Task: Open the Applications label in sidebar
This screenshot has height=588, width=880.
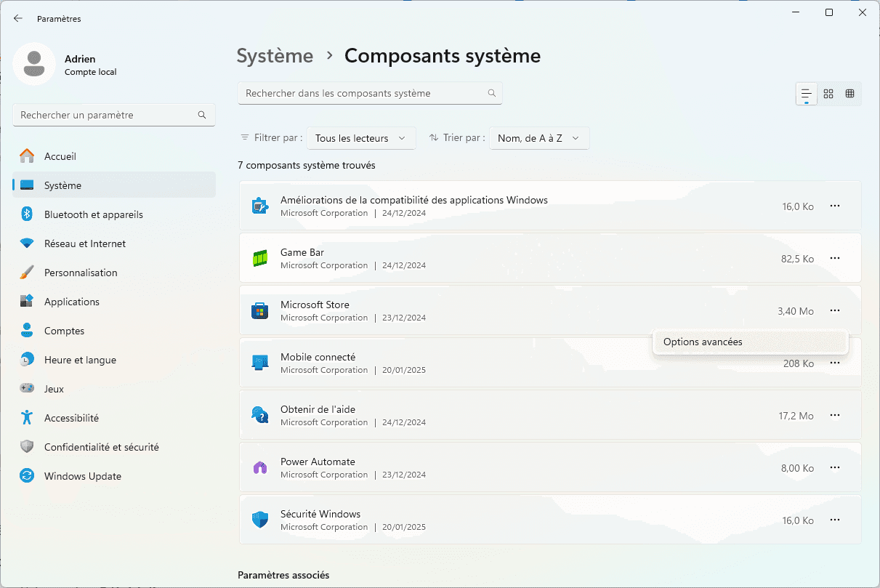Action: pyautogui.click(x=72, y=302)
